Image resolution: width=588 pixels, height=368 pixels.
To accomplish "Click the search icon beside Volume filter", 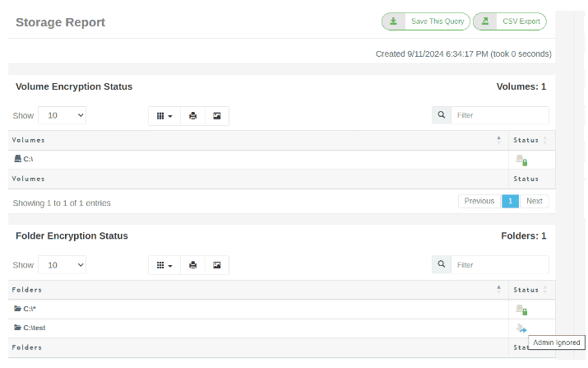I will (x=441, y=115).
